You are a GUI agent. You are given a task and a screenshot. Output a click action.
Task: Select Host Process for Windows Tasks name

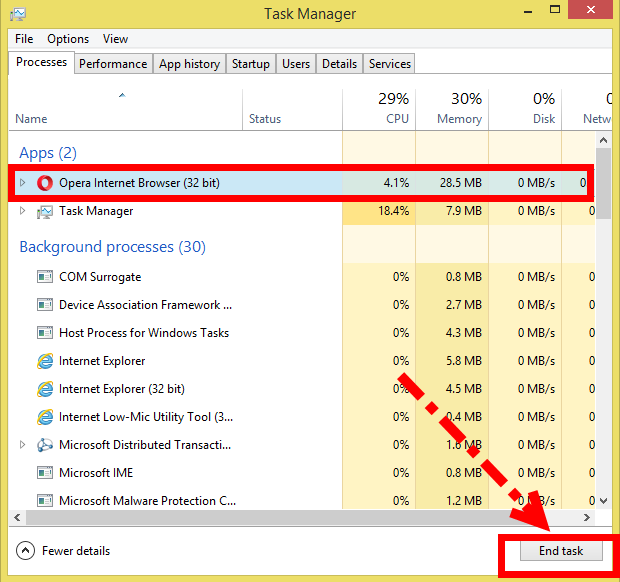pos(144,333)
